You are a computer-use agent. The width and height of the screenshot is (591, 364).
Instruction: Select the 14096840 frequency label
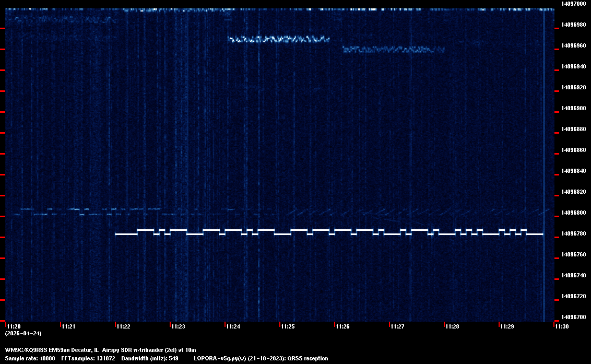click(573, 171)
